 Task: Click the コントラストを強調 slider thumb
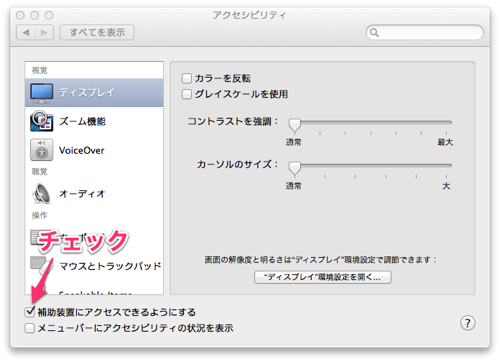pyautogui.click(x=295, y=125)
